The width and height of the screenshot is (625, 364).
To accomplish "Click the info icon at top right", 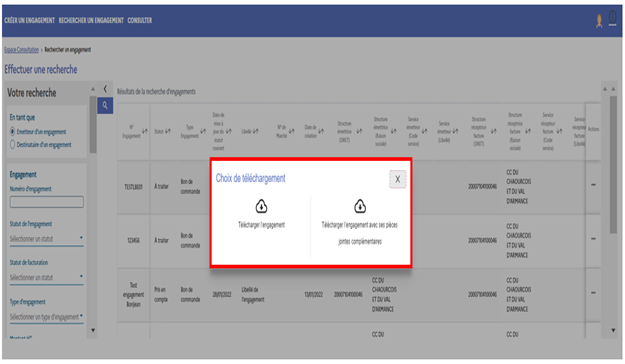I will [613, 19].
